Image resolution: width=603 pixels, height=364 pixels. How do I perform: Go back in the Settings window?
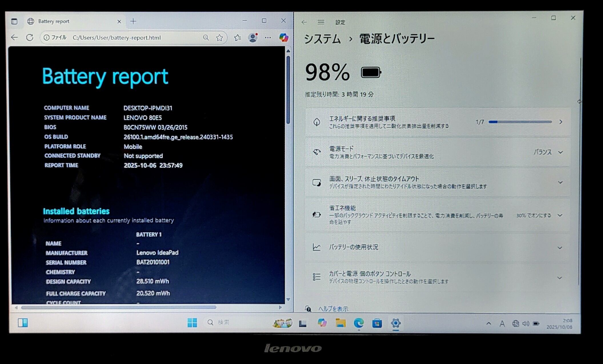[x=304, y=22]
